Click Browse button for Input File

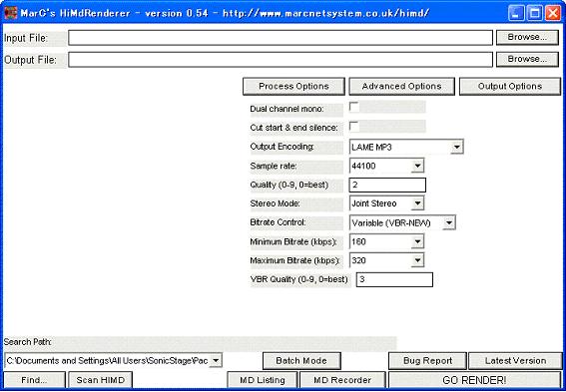coord(527,37)
